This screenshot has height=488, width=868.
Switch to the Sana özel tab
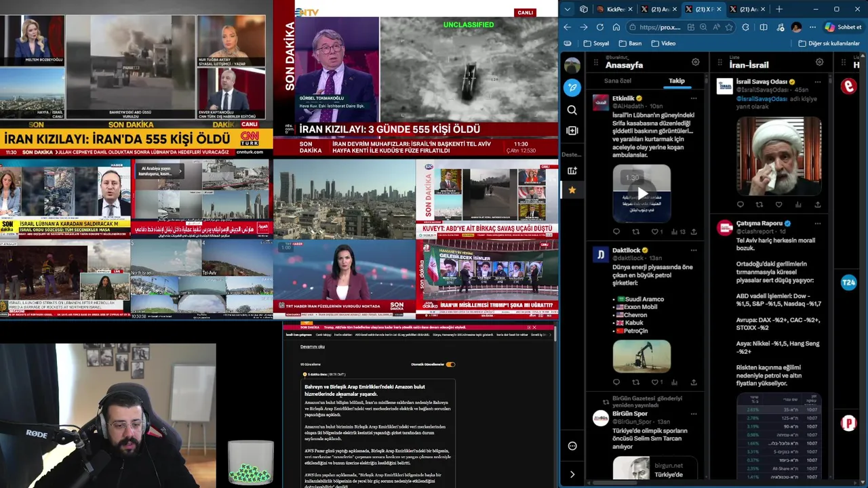pos(618,81)
